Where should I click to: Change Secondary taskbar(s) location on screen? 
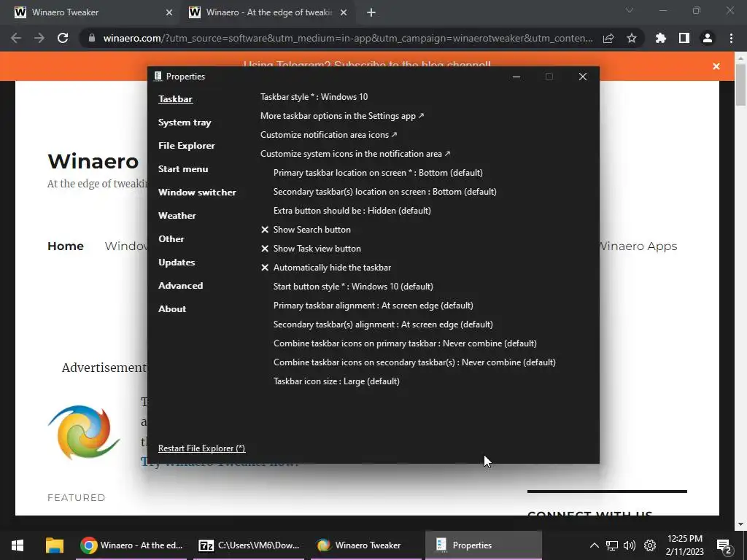click(385, 192)
